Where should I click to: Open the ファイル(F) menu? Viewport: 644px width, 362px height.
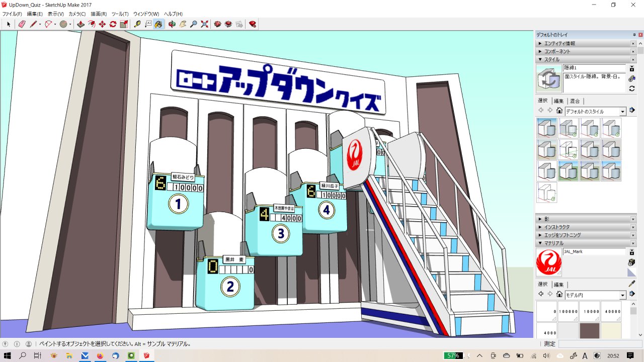pos(12,14)
